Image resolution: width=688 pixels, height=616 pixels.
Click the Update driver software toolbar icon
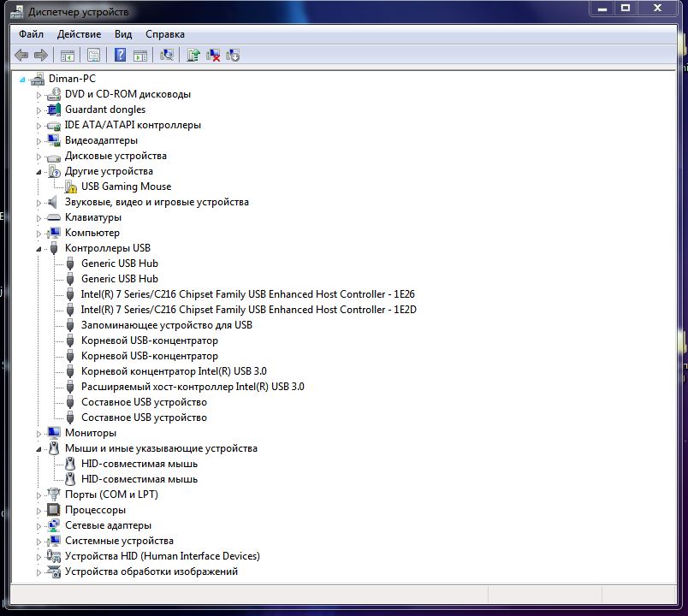[x=193, y=56]
